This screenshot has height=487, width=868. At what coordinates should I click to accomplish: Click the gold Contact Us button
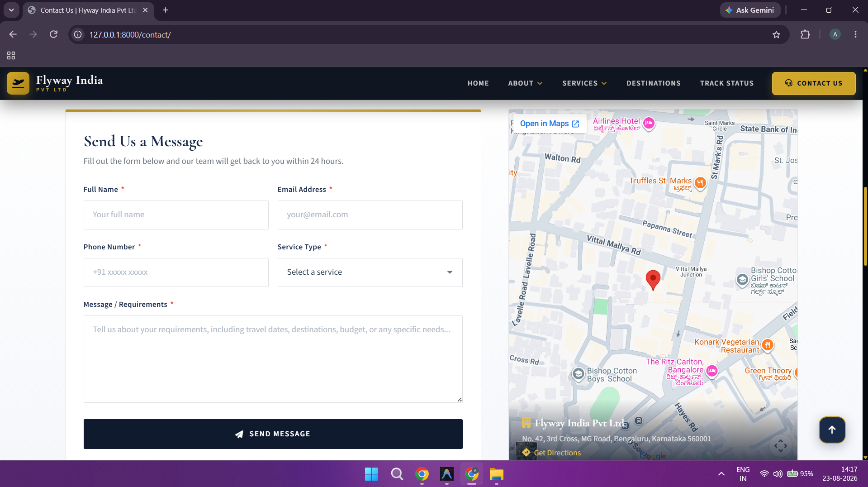coord(813,83)
